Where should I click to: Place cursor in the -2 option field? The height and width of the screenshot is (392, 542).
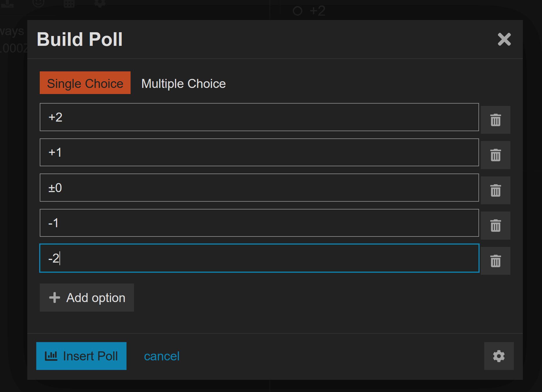click(259, 258)
